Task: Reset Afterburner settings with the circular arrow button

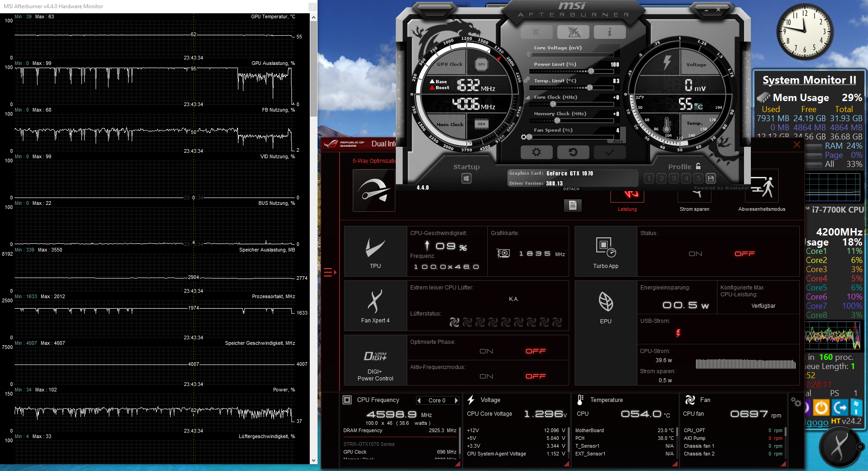Action: click(573, 152)
